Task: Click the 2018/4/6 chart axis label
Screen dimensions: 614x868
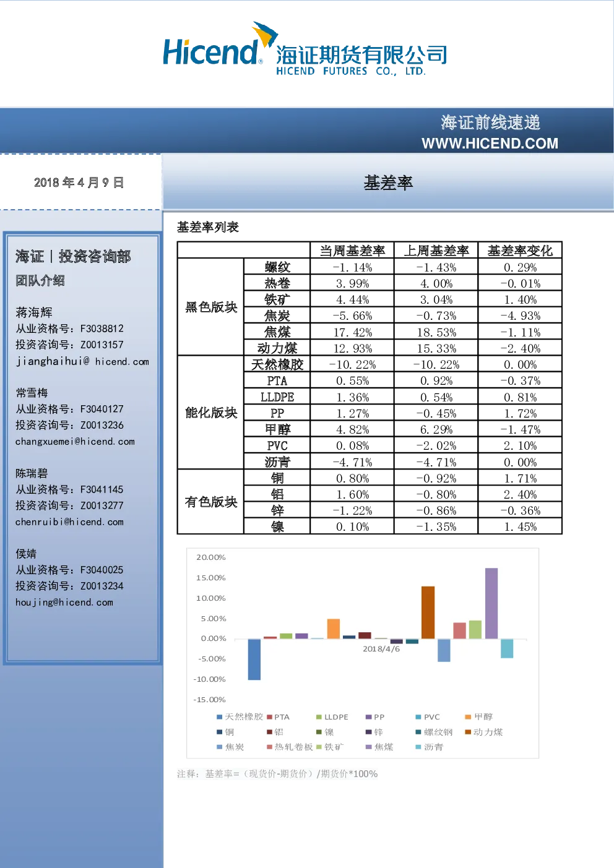Action: tap(381, 649)
